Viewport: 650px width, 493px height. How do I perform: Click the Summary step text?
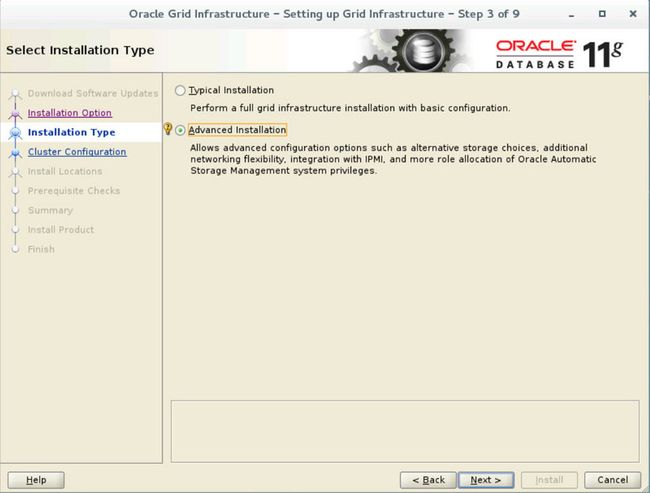[x=50, y=210]
